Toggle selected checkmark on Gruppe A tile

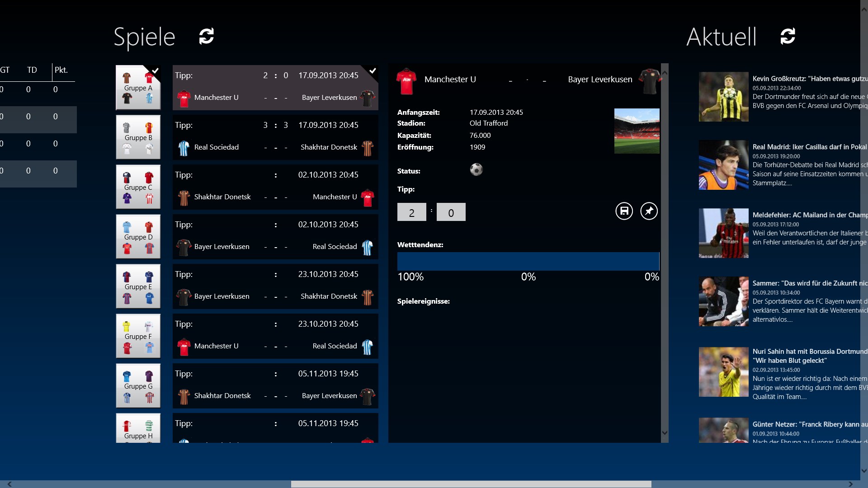pyautogui.click(x=155, y=71)
